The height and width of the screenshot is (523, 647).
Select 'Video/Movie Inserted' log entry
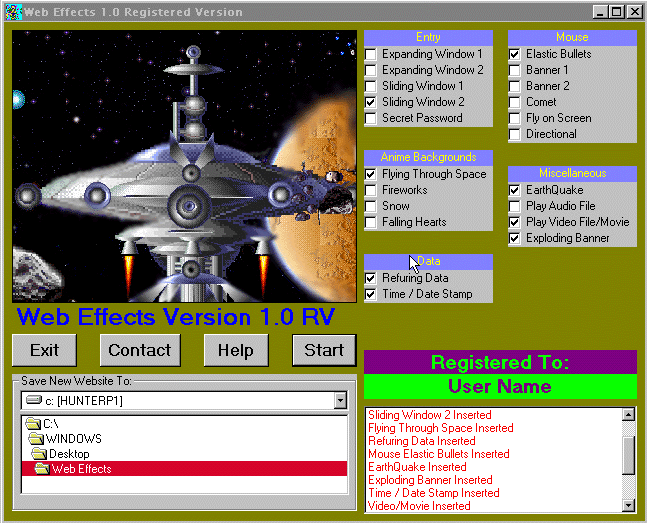tap(419, 506)
